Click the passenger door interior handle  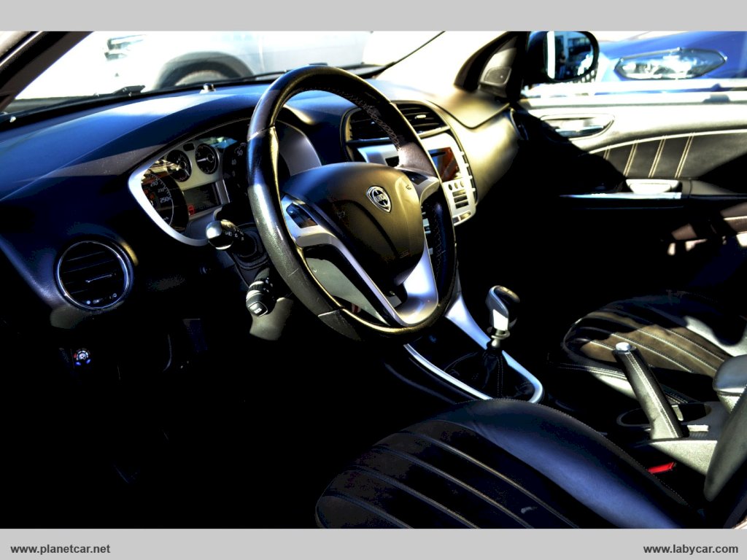(578, 125)
